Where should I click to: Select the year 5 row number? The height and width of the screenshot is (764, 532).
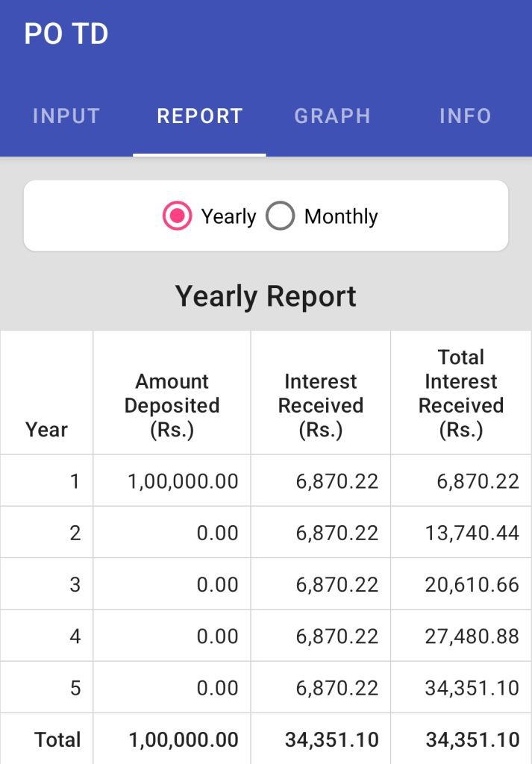[x=75, y=687]
